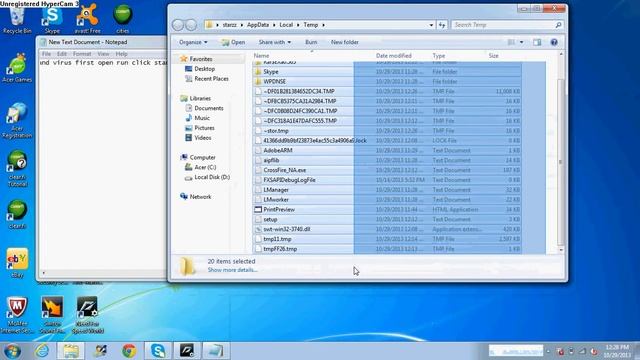640x360 pixels.
Task: Open Acer Registration desktop icon
Action: pyautogui.click(x=17, y=120)
